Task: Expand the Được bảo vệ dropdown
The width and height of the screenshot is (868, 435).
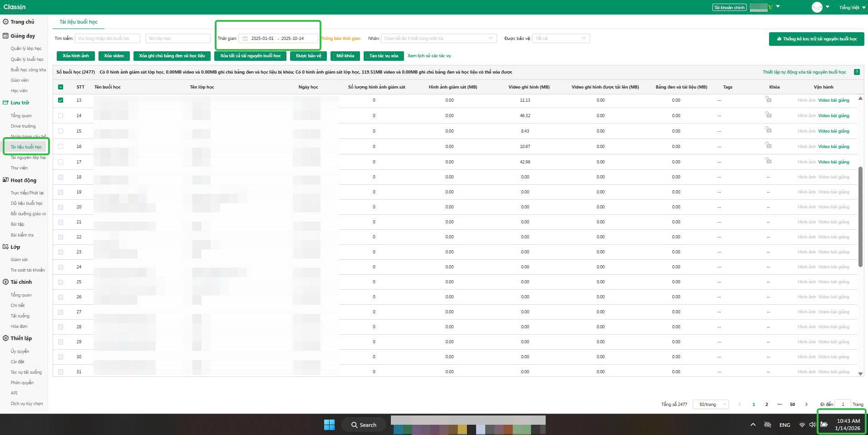Action: (x=561, y=39)
